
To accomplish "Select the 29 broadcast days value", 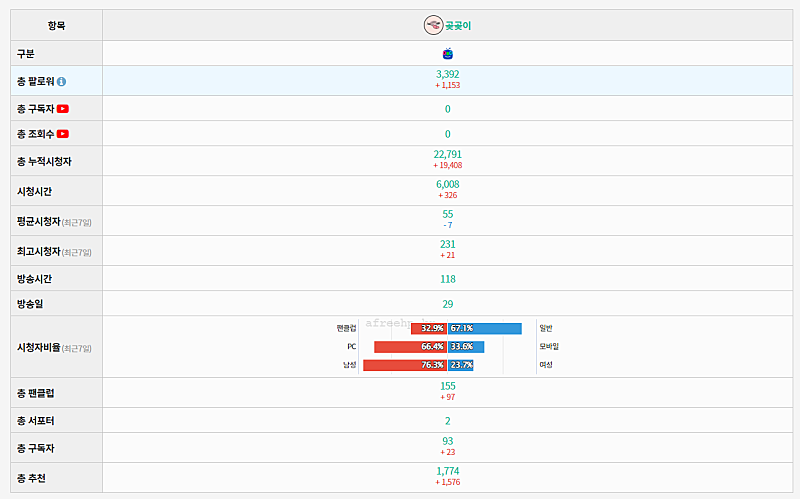I will [x=447, y=304].
